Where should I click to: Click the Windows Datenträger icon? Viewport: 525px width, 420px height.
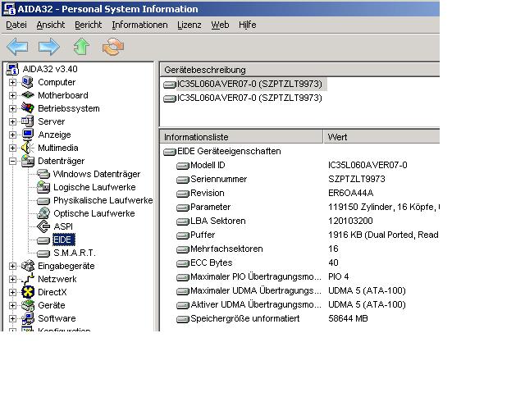tap(43, 174)
